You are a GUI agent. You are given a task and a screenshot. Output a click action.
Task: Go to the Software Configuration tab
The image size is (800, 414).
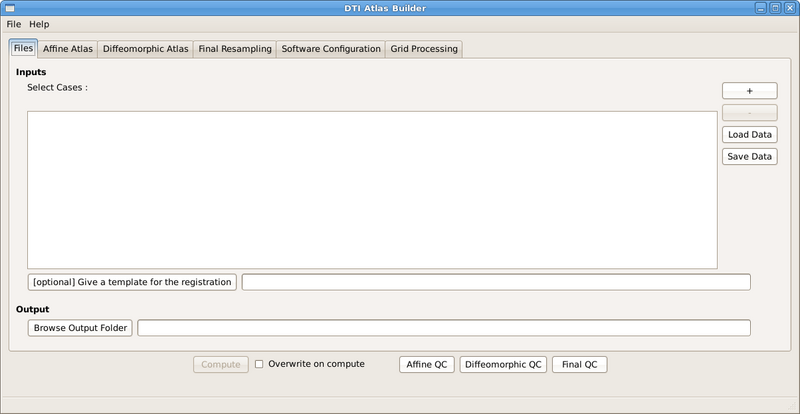coord(331,48)
